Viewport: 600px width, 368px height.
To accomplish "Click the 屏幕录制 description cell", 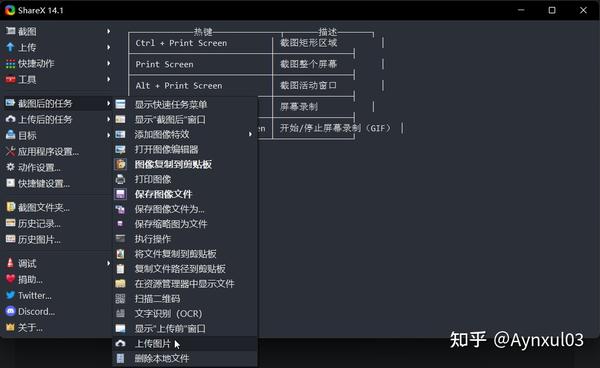I will click(x=313, y=107).
